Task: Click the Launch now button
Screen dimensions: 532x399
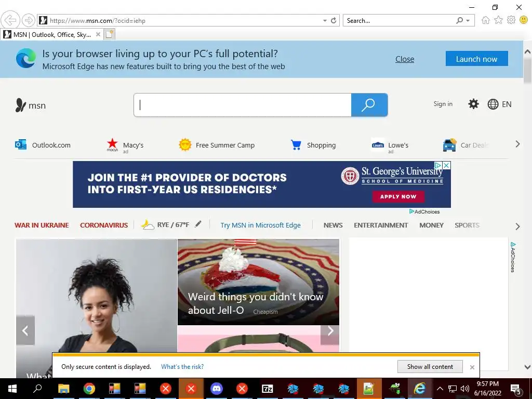Action: coord(477,59)
